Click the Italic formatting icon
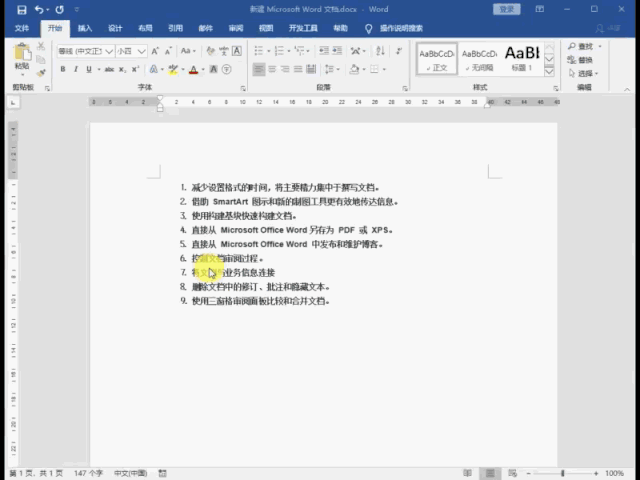 (75, 70)
